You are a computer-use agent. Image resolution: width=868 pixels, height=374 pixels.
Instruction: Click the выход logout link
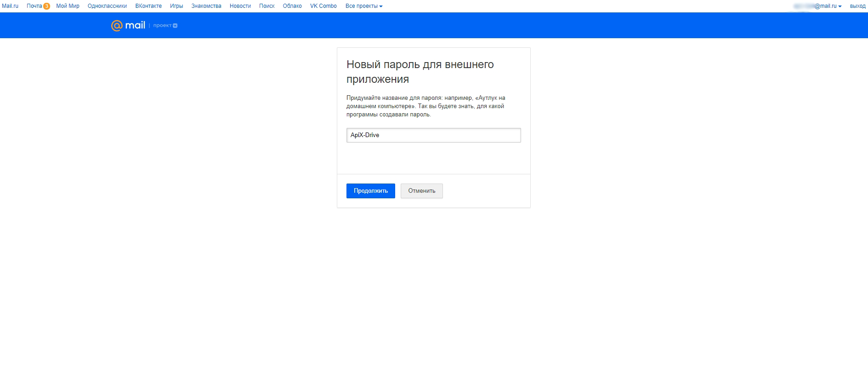click(x=858, y=6)
